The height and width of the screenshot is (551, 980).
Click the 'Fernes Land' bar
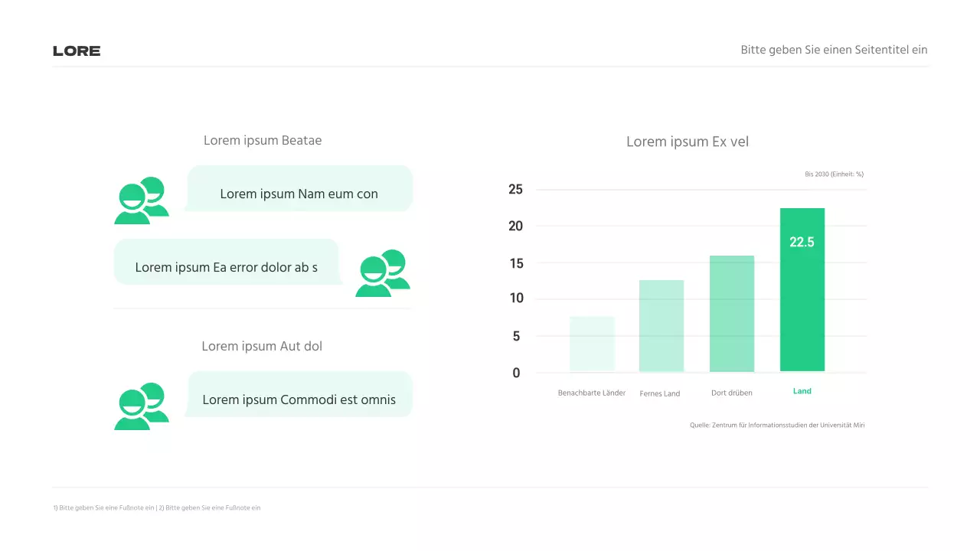coord(661,326)
